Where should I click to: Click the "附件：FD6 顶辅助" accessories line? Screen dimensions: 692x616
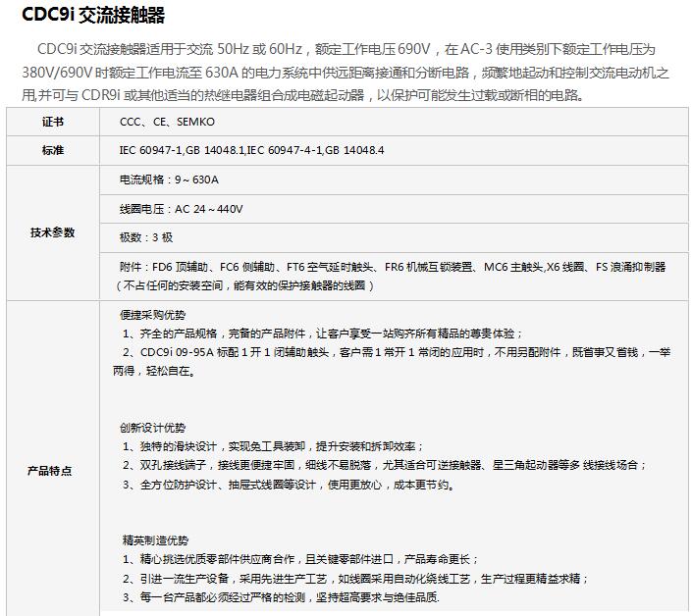pos(393,267)
